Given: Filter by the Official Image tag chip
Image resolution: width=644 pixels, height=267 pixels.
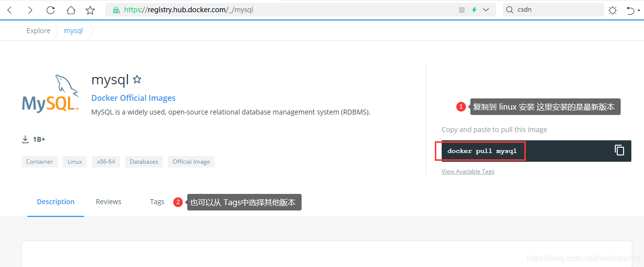Looking at the screenshot, I should [191, 162].
